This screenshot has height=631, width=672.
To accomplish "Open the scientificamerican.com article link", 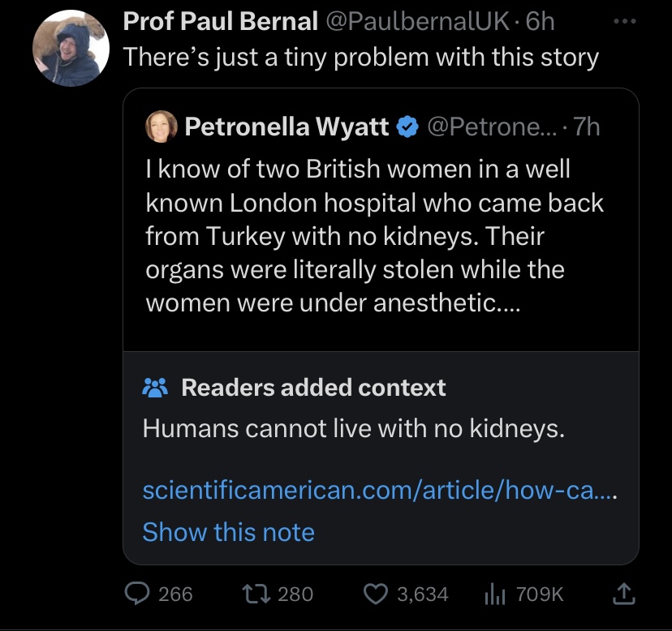I will pyautogui.click(x=380, y=490).
